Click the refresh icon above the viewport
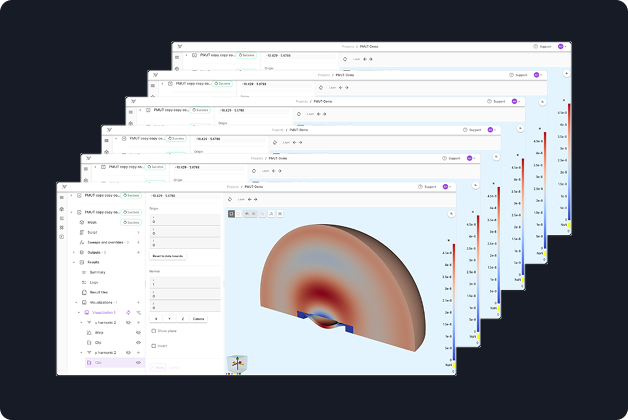 (x=230, y=199)
